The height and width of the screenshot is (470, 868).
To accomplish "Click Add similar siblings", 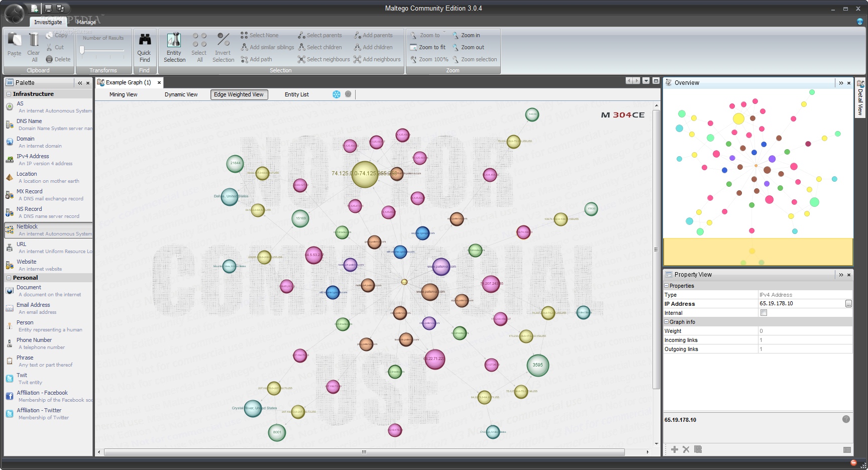I will pos(267,47).
